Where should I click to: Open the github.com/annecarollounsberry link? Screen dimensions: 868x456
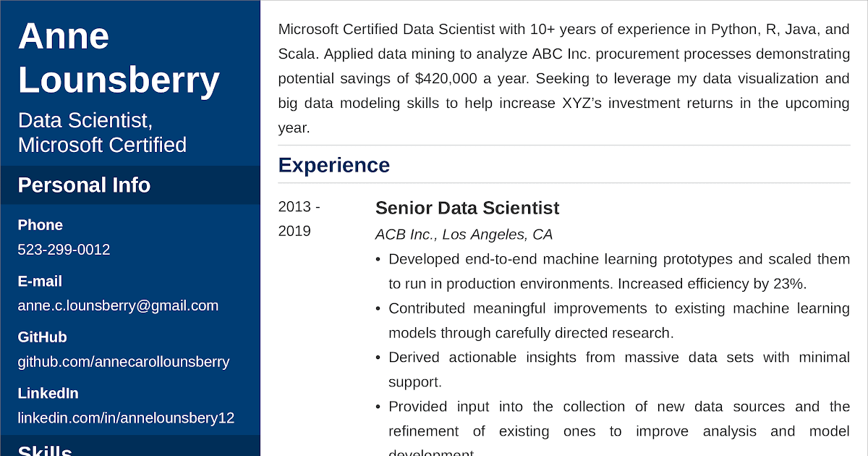coord(124,362)
